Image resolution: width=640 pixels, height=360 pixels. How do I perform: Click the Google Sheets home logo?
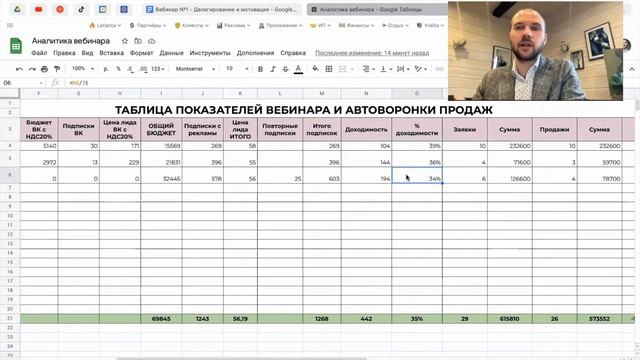tap(16, 46)
